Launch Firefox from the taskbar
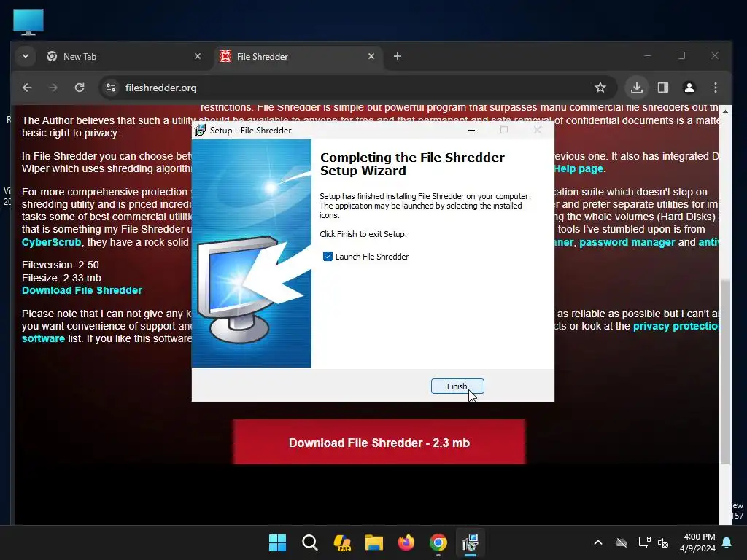 406,542
